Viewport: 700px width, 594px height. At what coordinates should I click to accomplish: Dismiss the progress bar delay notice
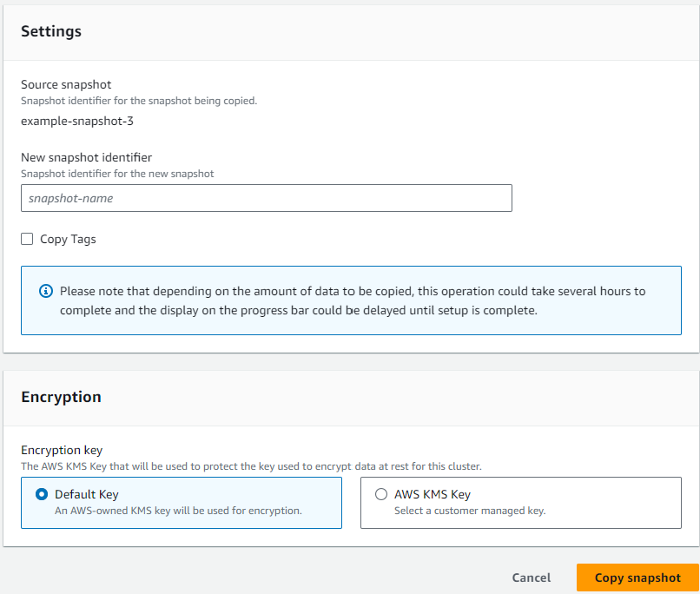pyautogui.click(x=347, y=300)
